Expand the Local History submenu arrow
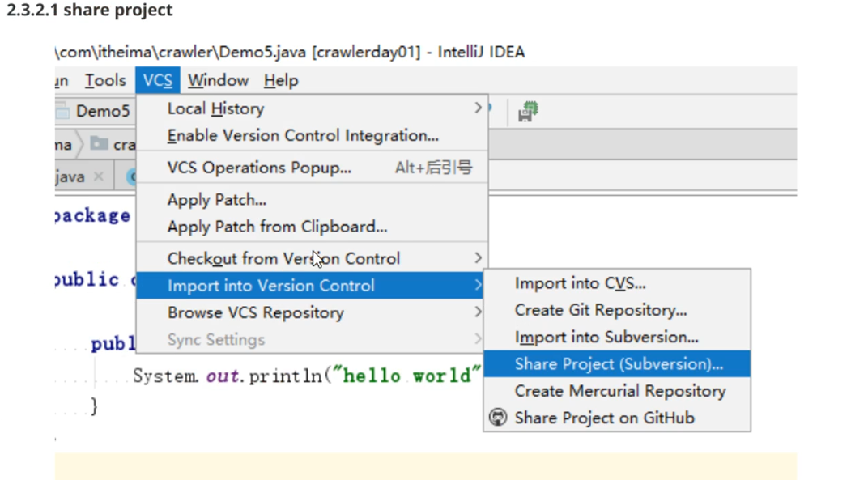The image size is (868, 480). pos(478,108)
